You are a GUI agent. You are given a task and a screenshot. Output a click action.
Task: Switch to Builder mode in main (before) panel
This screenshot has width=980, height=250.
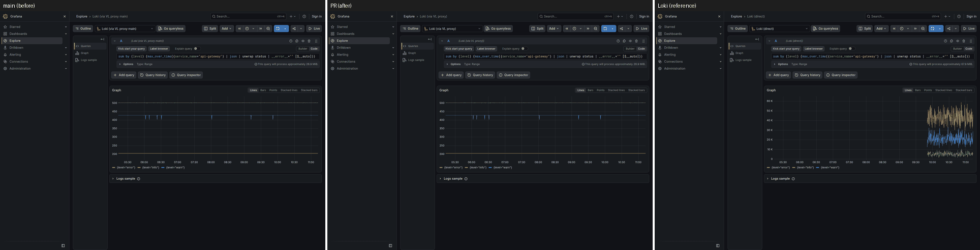[302, 49]
